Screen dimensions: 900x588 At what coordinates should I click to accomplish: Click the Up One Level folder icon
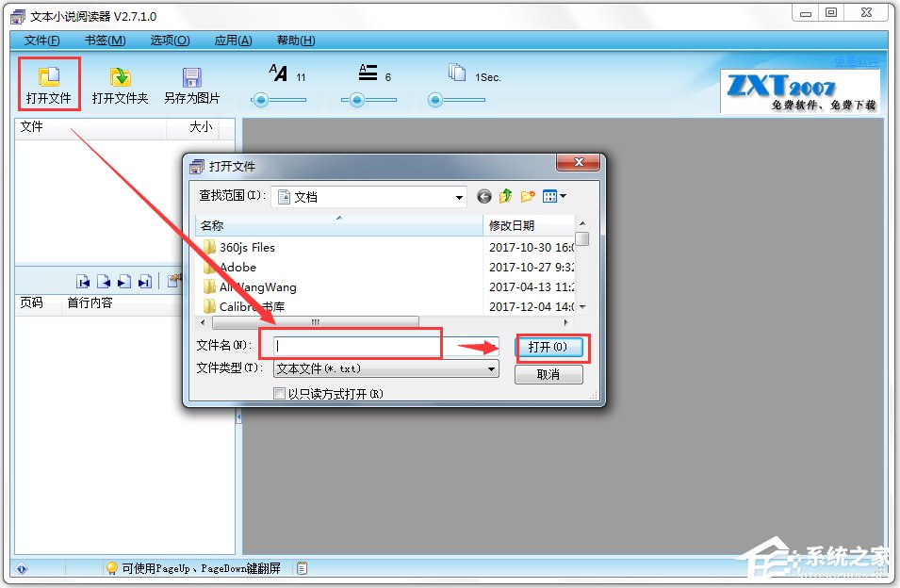point(504,196)
